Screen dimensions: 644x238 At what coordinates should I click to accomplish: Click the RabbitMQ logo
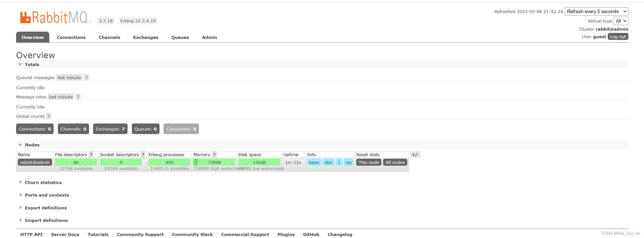(56, 17)
